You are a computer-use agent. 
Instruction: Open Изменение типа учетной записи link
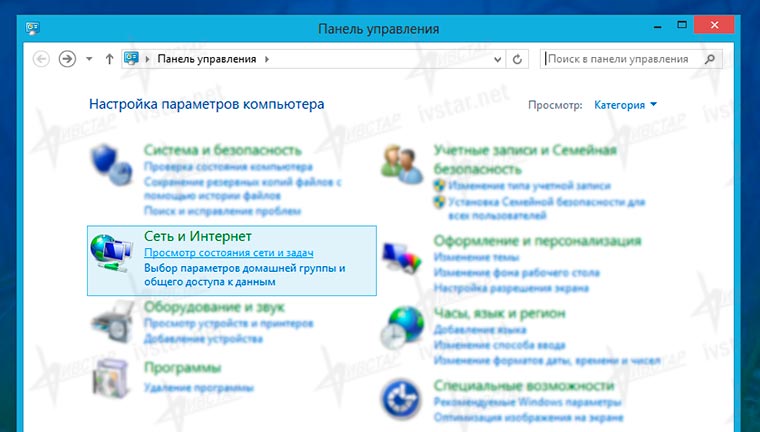coord(529,186)
